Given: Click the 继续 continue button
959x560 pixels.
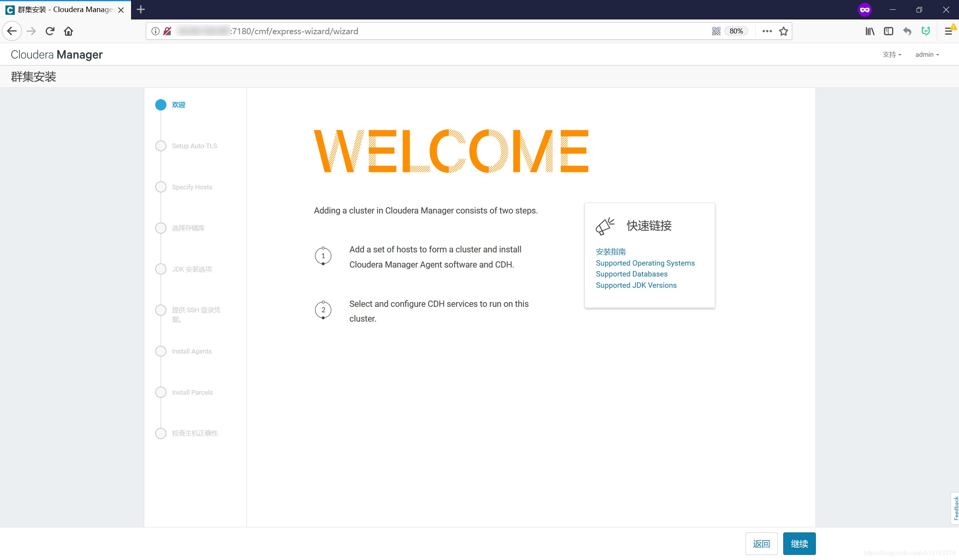Looking at the screenshot, I should (x=799, y=544).
